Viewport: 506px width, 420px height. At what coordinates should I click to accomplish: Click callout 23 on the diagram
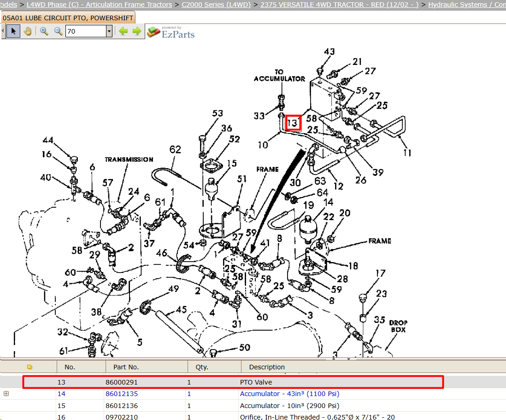(382, 293)
